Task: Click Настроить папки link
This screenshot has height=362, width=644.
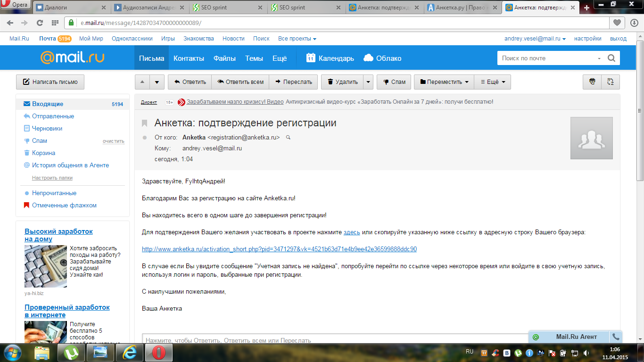Action: [52, 178]
